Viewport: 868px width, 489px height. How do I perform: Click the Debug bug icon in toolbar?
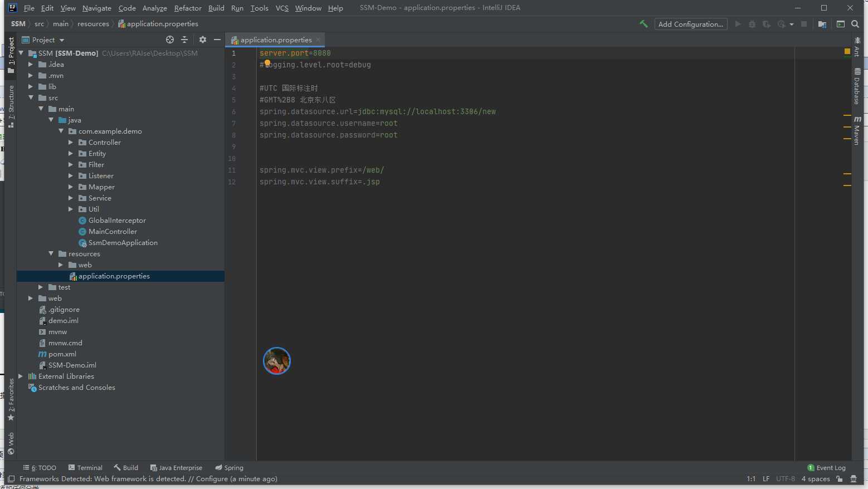click(x=752, y=24)
